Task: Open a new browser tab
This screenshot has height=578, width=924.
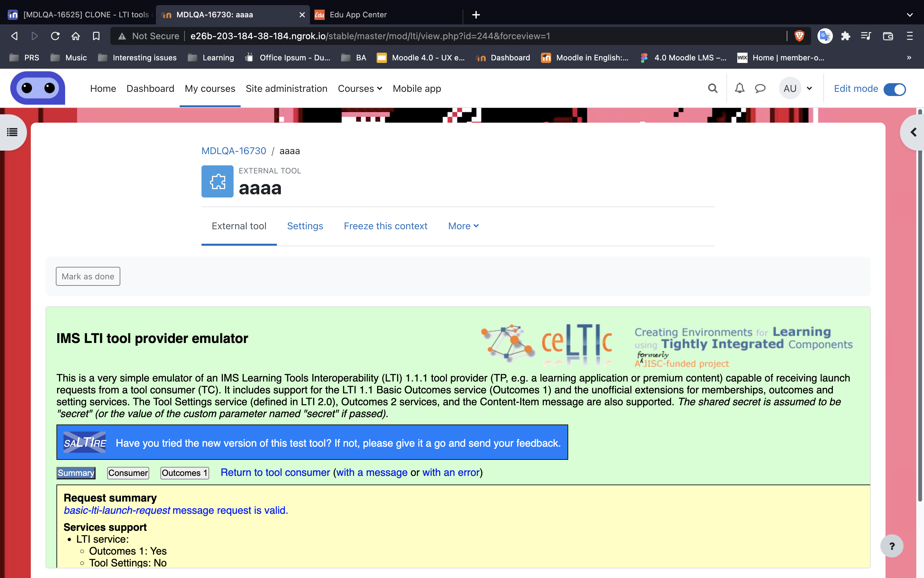Action: tap(476, 14)
